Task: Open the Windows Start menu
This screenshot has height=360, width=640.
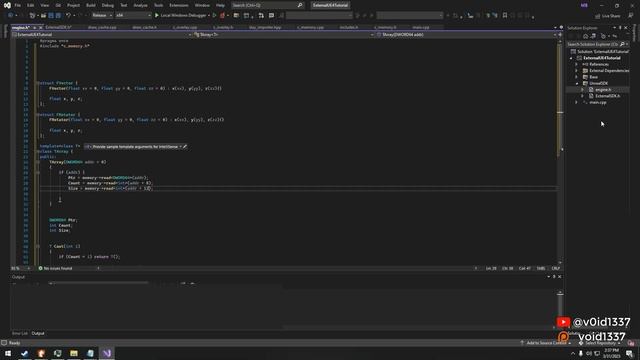Action: click(x=8, y=353)
